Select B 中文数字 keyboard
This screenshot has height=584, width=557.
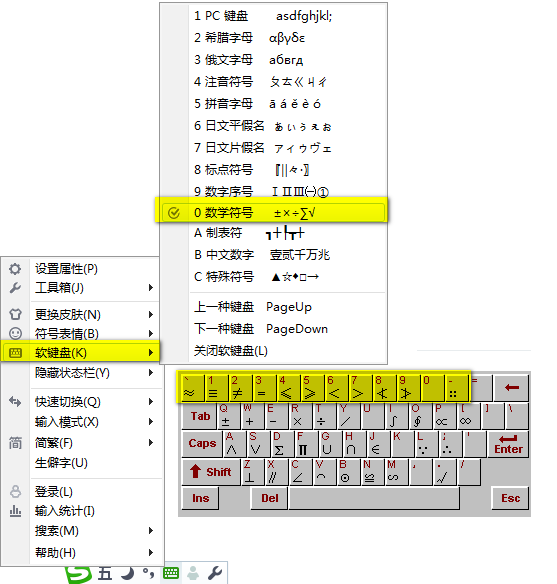point(274,255)
